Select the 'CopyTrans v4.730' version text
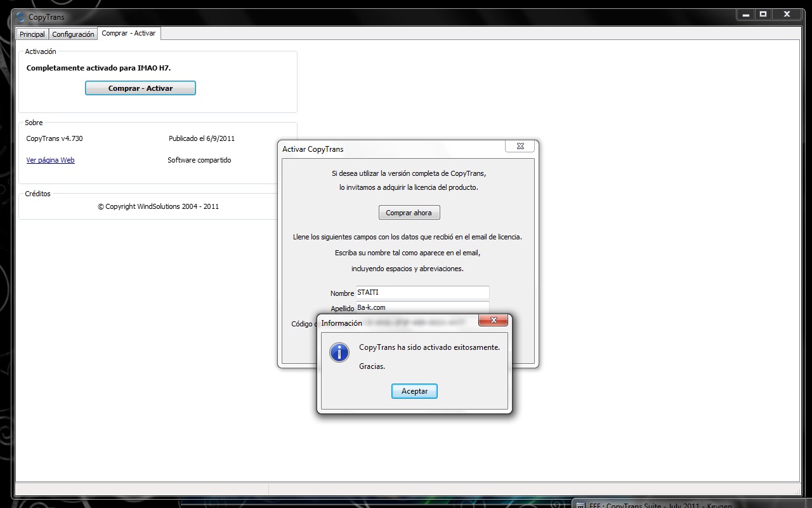812x508 pixels. pos(55,138)
